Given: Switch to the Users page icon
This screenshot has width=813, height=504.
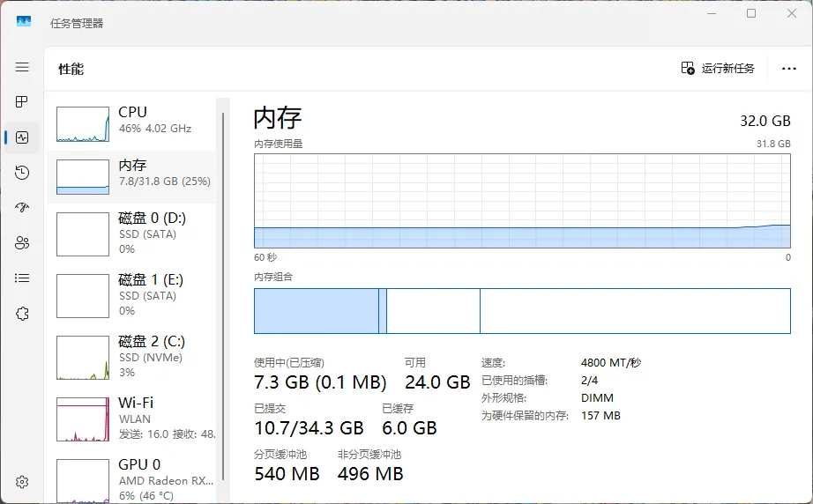Looking at the screenshot, I should coord(22,243).
